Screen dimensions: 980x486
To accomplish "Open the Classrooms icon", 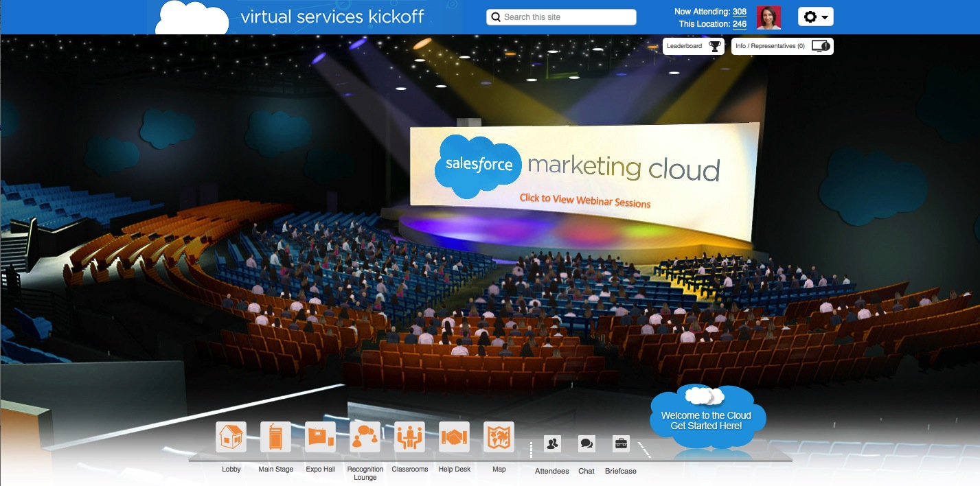I will [x=409, y=437].
